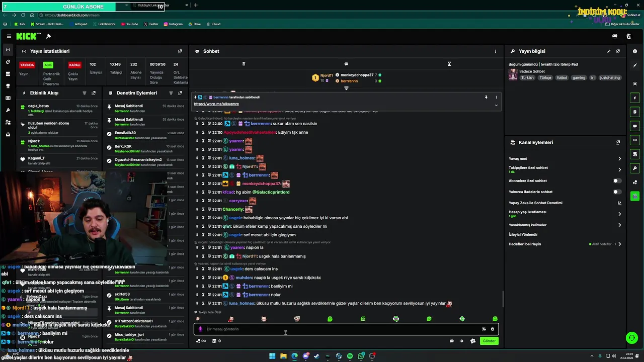The height and width of the screenshot is (362, 644).
Task: Expand Yasaklanmış kelimeler settings
Action: [619, 225]
